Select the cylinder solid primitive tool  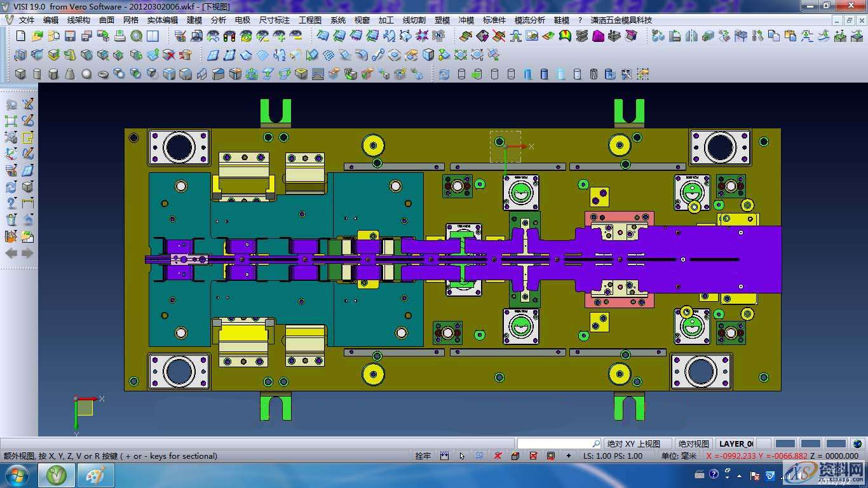pyautogui.click(x=37, y=74)
